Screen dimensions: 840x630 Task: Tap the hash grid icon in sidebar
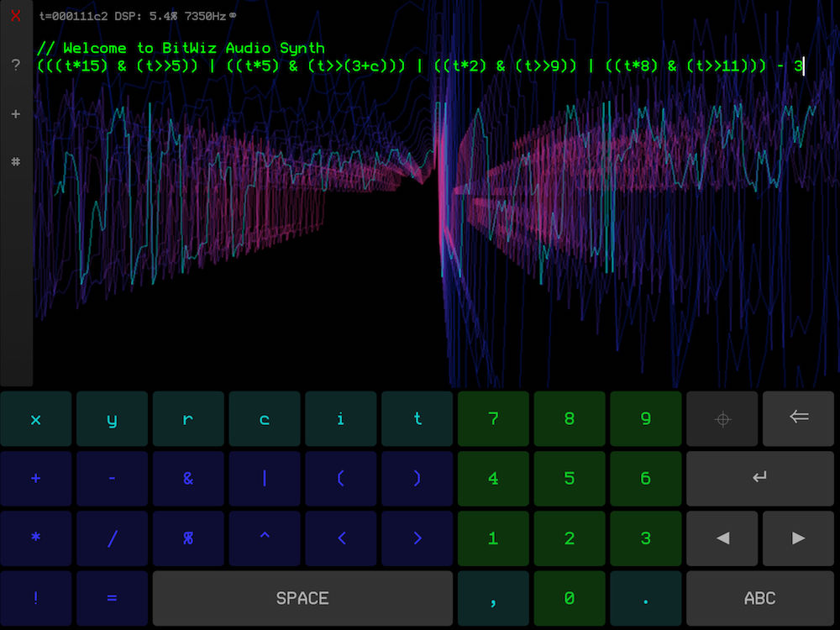pos(15,161)
